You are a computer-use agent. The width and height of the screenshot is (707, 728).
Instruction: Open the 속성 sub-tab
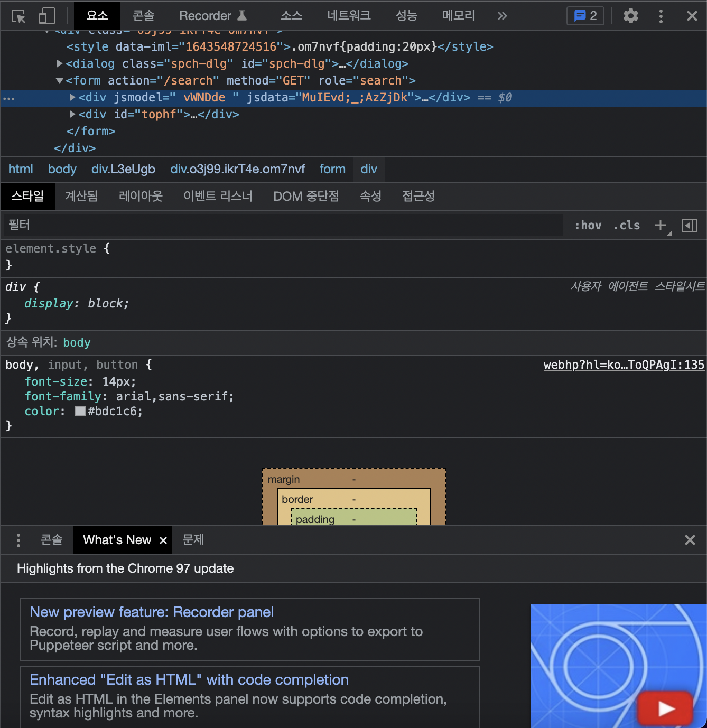click(x=370, y=197)
